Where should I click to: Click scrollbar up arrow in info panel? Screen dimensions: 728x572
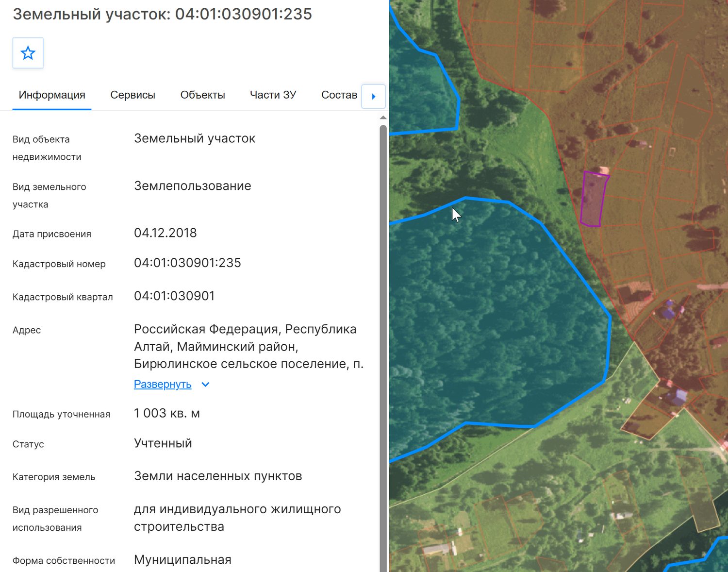[383, 118]
